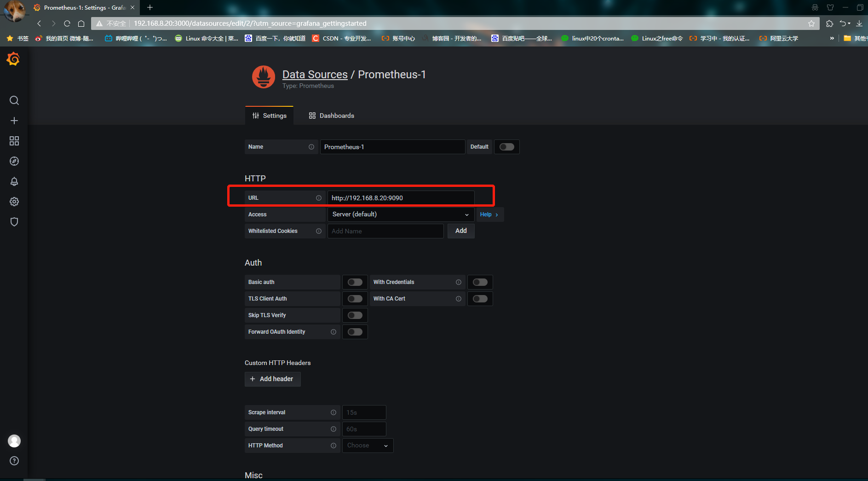Open the Configuration gear icon

[14, 202]
